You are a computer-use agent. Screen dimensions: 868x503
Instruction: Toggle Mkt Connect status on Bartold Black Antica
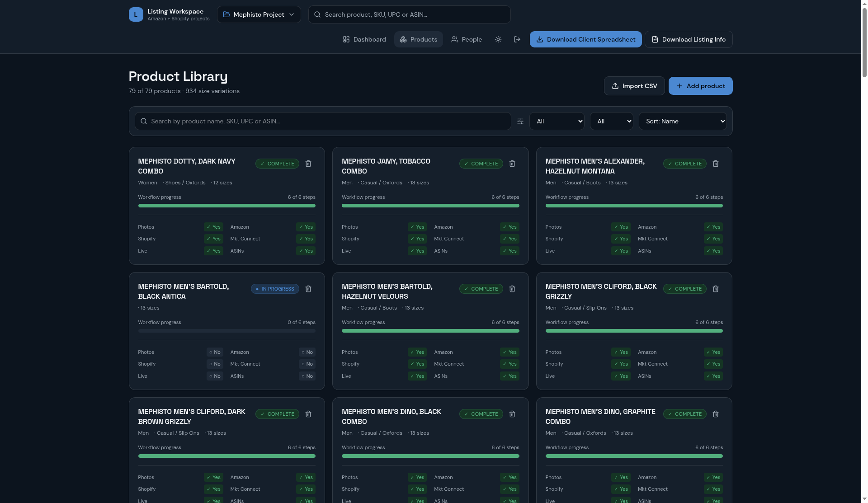(x=307, y=364)
